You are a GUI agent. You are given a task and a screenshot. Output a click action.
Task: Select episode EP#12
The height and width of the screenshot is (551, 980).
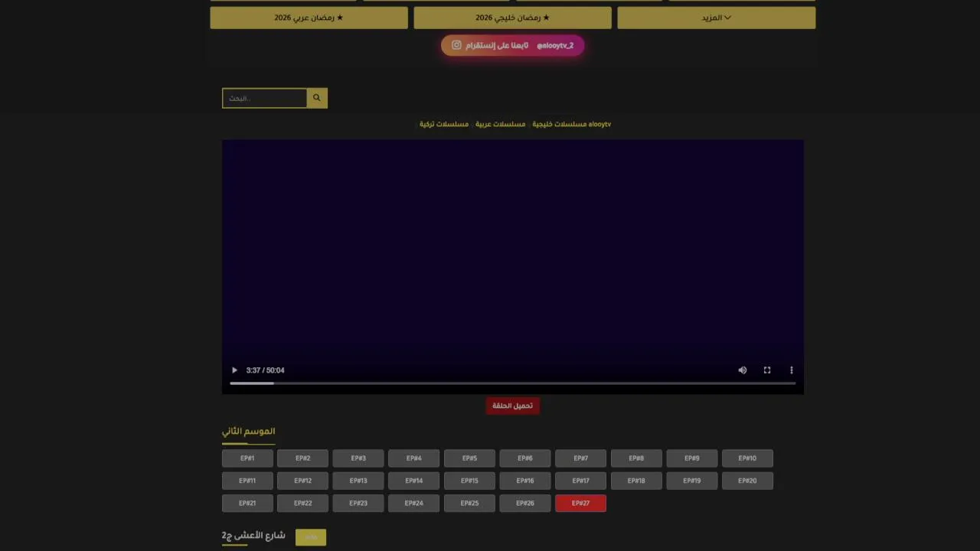pyautogui.click(x=303, y=481)
